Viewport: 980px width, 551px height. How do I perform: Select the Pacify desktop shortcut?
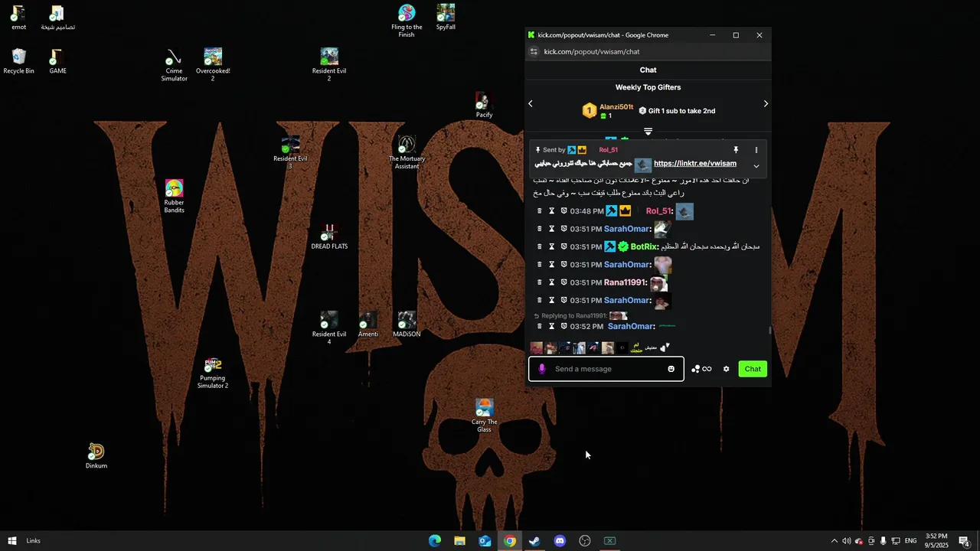(x=484, y=106)
